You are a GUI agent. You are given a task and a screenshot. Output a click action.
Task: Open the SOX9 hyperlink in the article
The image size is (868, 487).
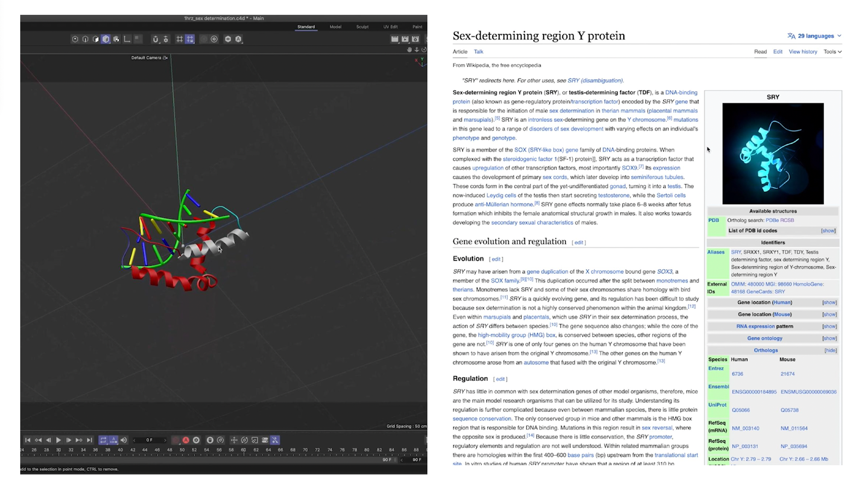click(629, 168)
